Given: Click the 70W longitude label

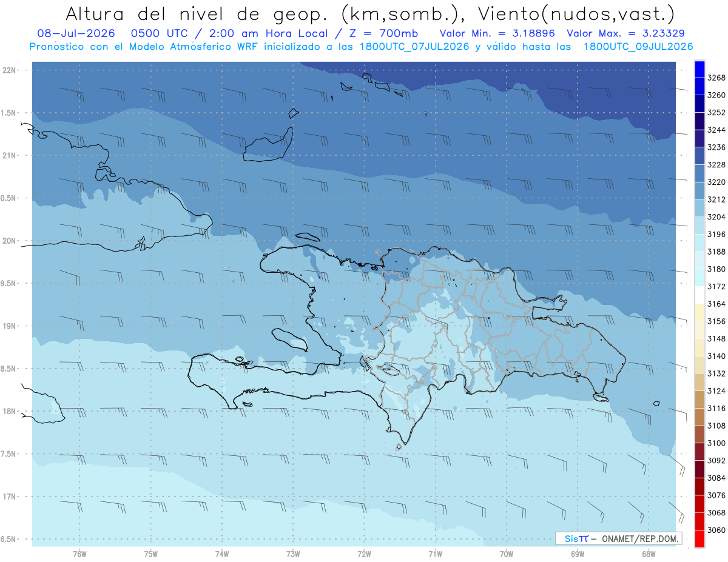Looking at the screenshot, I should [x=507, y=554].
